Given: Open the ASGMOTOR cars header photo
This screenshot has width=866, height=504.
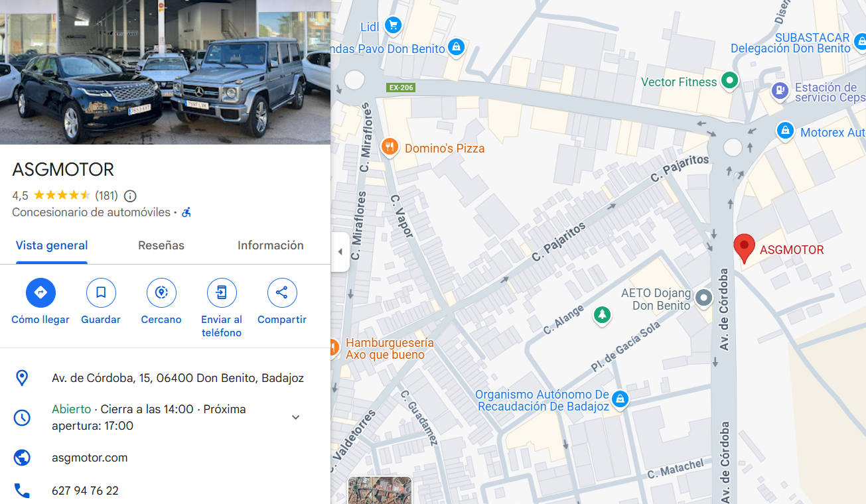Looking at the screenshot, I should [165, 72].
